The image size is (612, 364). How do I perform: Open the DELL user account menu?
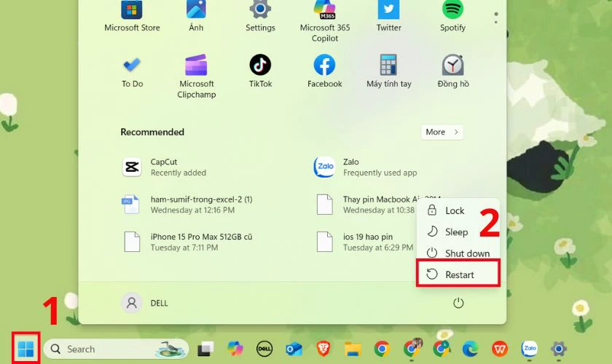click(x=145, y=303)
